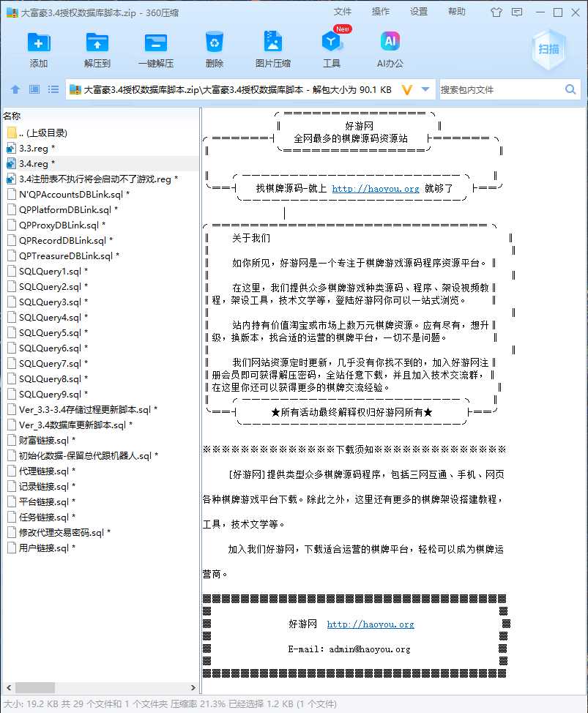Open the 设置 (Settings) menu
The width and height of the screenshot is (588, 713).
[x=419, y=12]
